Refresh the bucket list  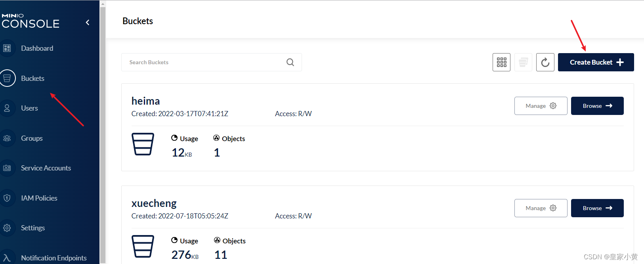tap(545, 62)
